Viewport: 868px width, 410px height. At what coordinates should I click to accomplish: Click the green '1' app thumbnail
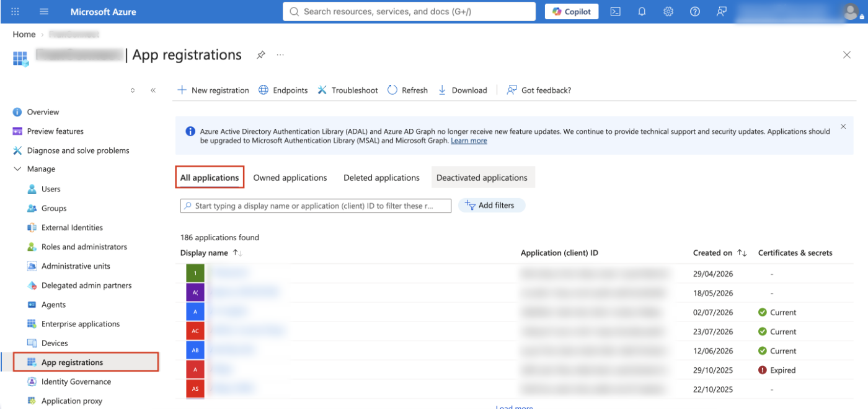point(195,273)
